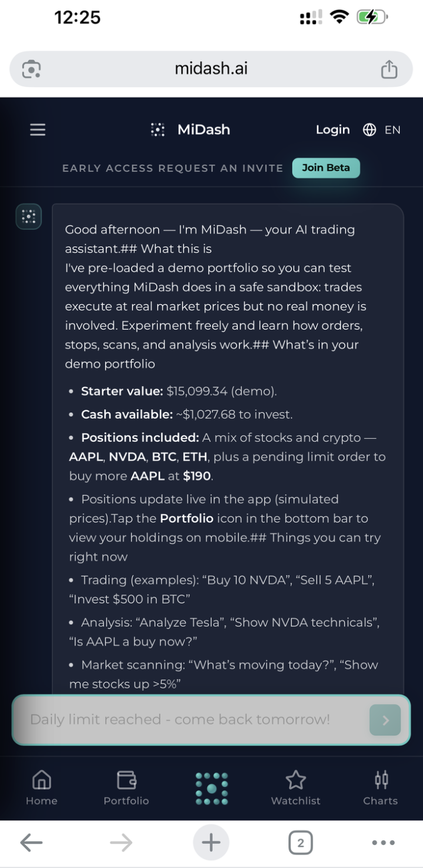Screen dimensions: 423x868
Task: Open the browser's more options ellipsis
Action: coord(382,842)
